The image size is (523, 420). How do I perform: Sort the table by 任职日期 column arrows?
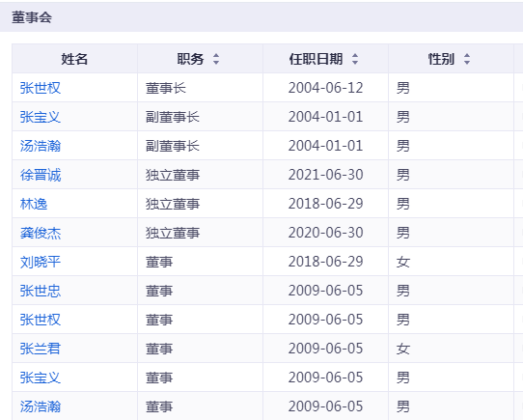click(355, 59)
